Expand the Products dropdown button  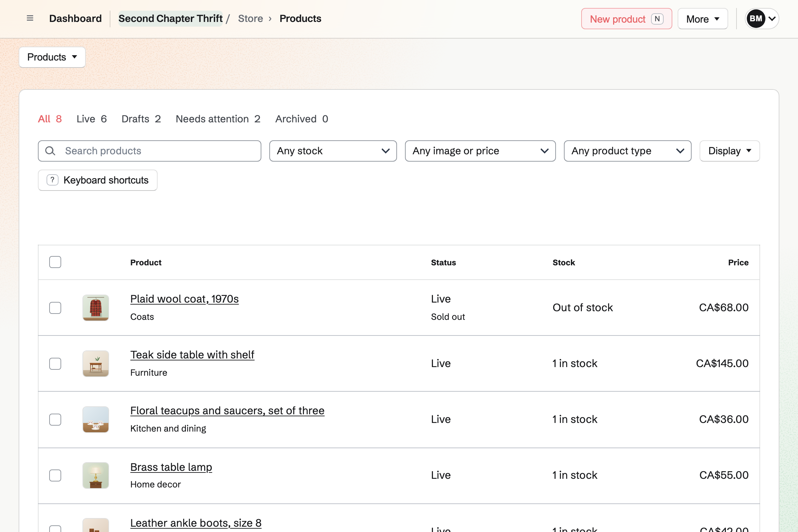[52, 57]
